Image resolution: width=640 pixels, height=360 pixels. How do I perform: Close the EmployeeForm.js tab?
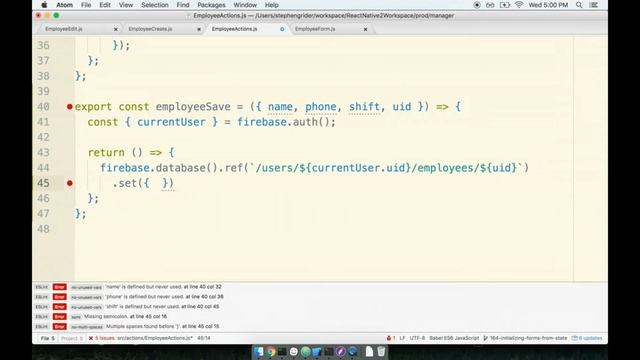[365, 29]
